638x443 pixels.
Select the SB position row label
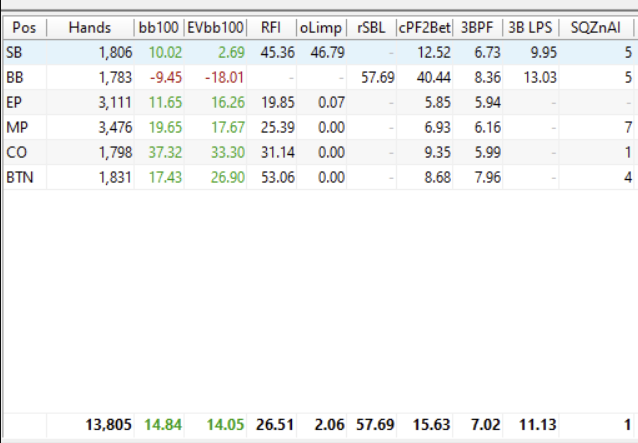coord(14,52)
